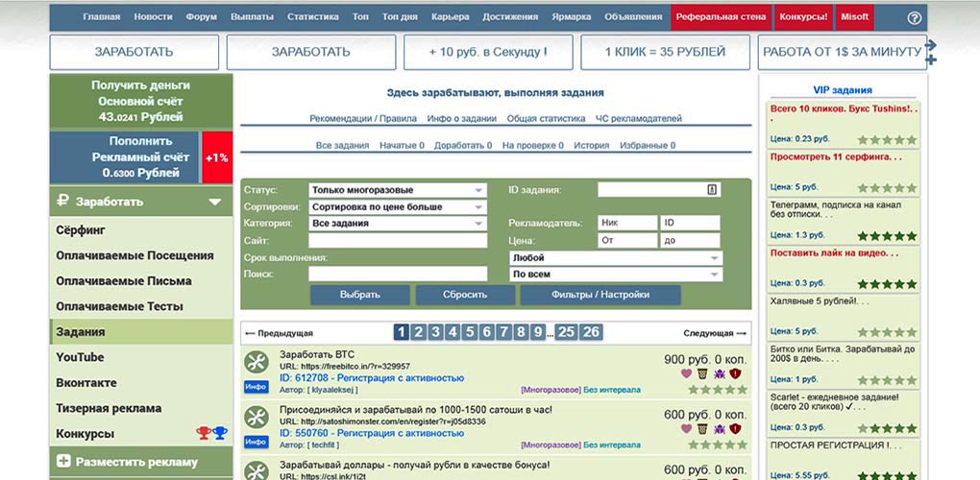Open Рекомендации / Правила link
Image resolution: width=980 pixels, height=480 pixels.
(x=363, y=118)
